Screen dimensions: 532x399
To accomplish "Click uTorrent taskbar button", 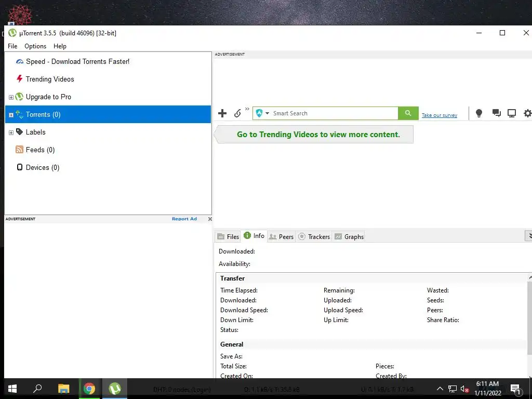I will coord(115,389).
